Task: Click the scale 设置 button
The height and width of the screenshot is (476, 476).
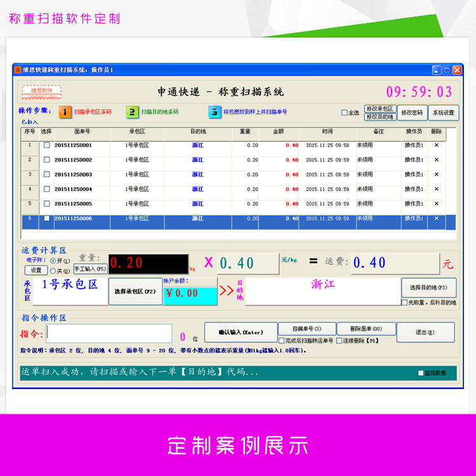Action: [36, 270]
